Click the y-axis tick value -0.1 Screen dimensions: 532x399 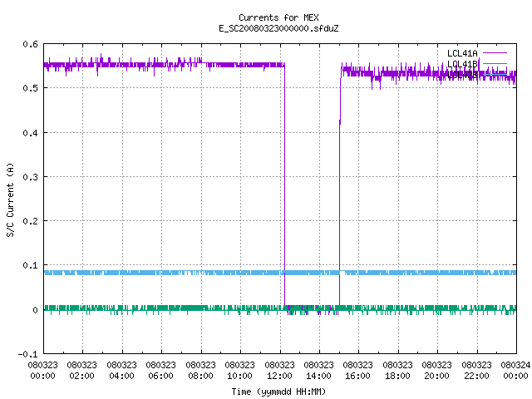click(x=27, y=354)
